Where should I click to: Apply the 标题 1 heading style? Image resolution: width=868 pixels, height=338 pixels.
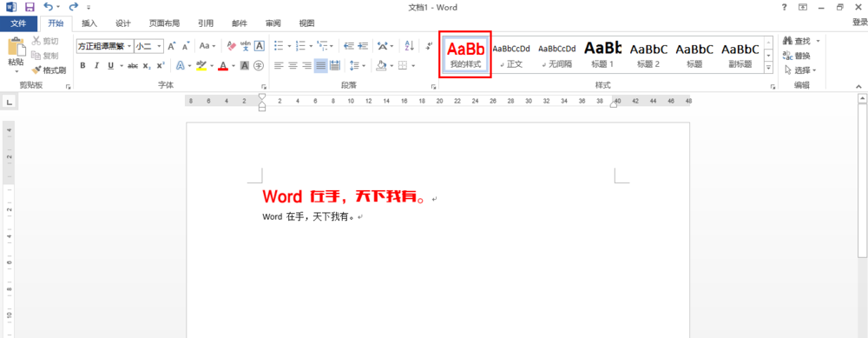point(603,54)
